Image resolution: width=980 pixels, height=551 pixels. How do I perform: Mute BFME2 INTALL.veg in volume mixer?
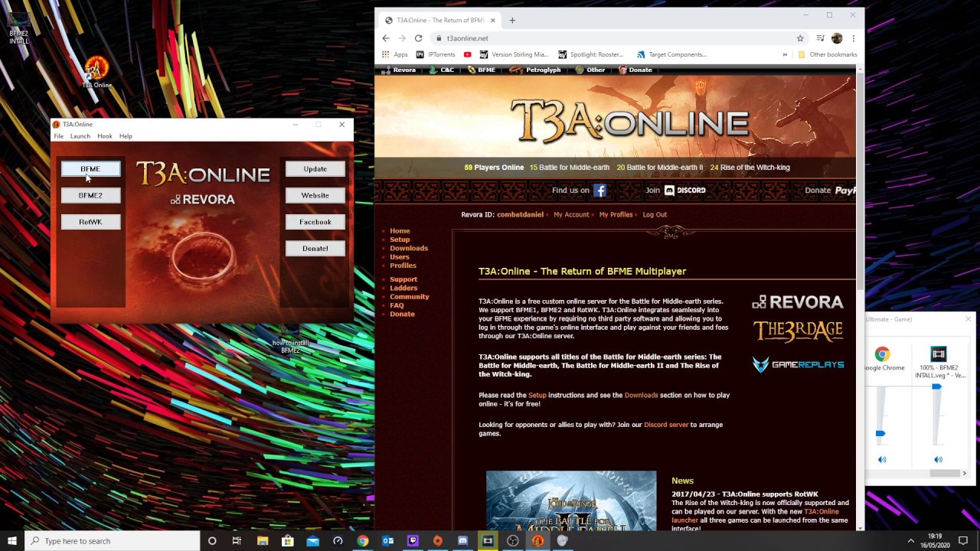tap(938, 460)
